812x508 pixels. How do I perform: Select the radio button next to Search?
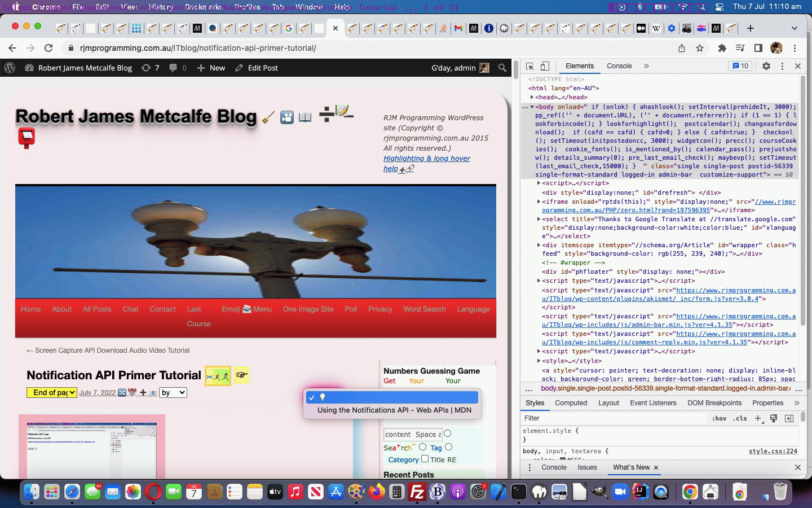[422, 447]
